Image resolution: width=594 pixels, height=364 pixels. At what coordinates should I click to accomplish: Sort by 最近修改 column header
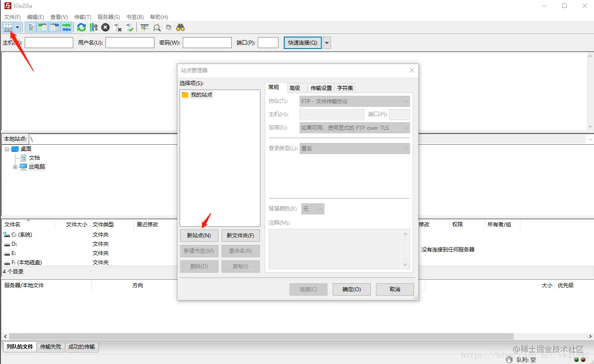[154, 224]
